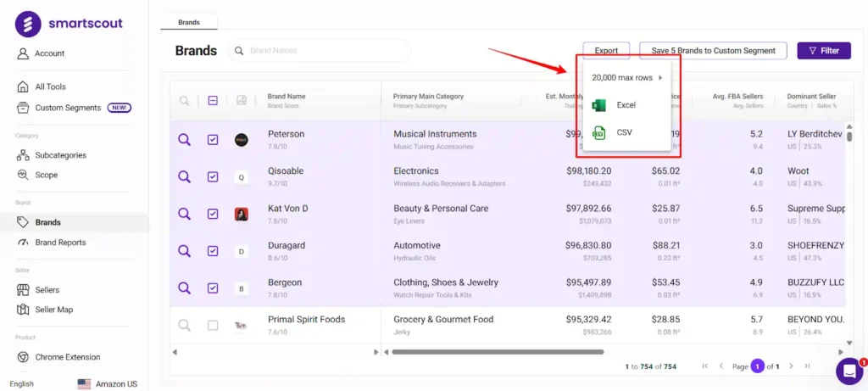Uncheck the Duragard row checkbox
This screenshot has height=391, width=868.
coord(213,251)
